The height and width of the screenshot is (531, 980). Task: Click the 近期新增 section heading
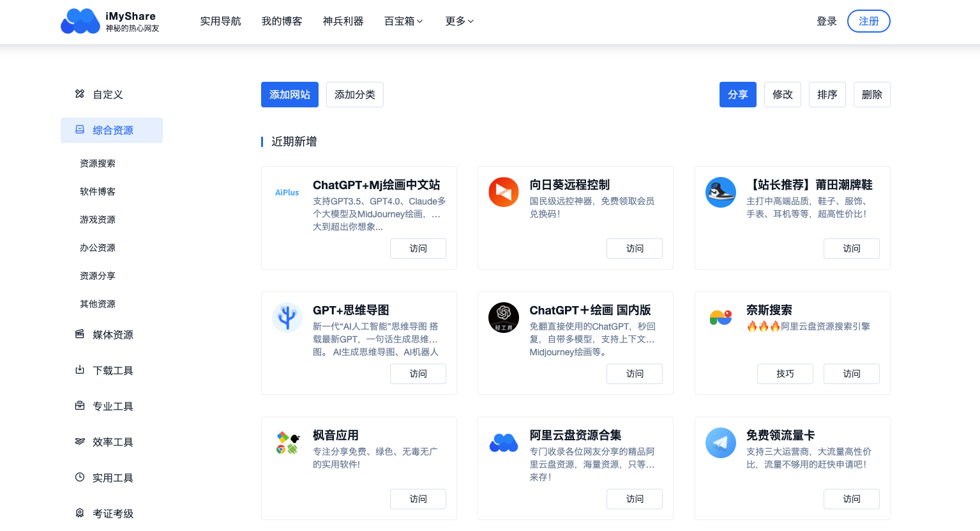pos(294,141)
